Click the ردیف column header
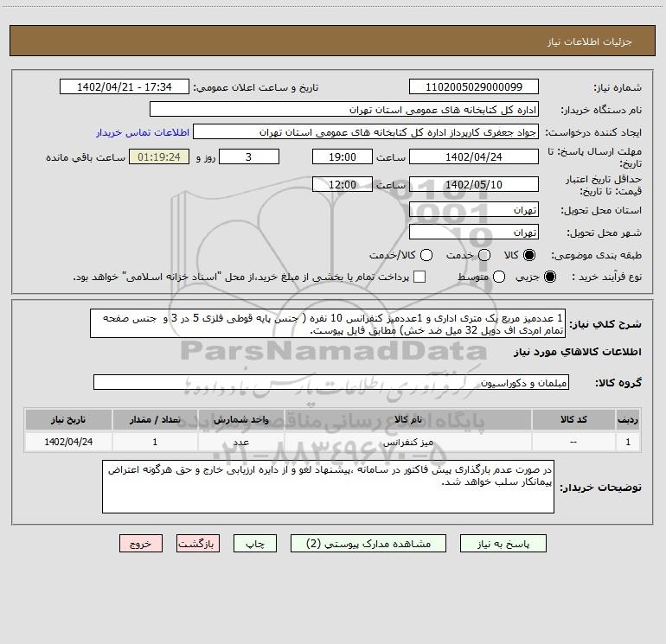Screen dimensions: 666x644 (x=628, y=420)
